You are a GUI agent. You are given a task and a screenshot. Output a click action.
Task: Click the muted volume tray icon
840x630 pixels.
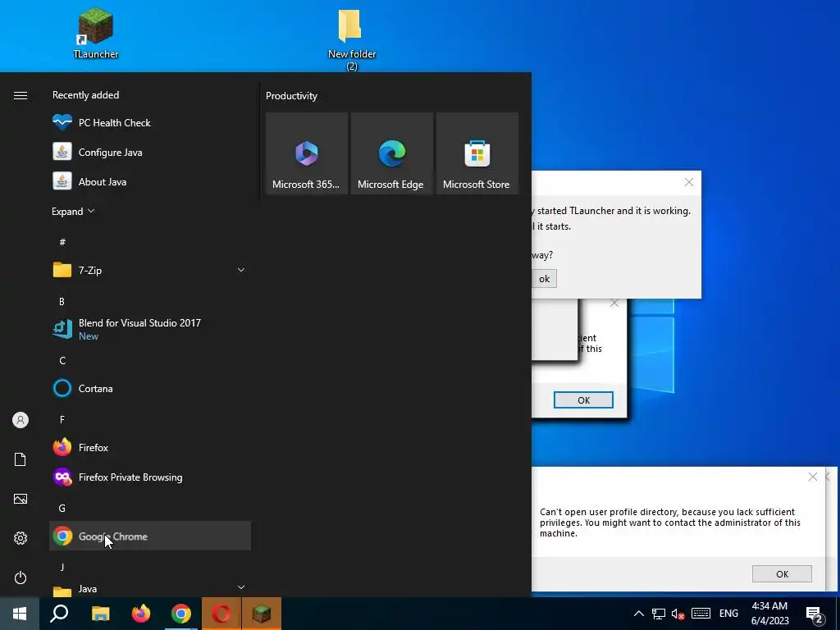pyautogui.click(x=678, y=614)
